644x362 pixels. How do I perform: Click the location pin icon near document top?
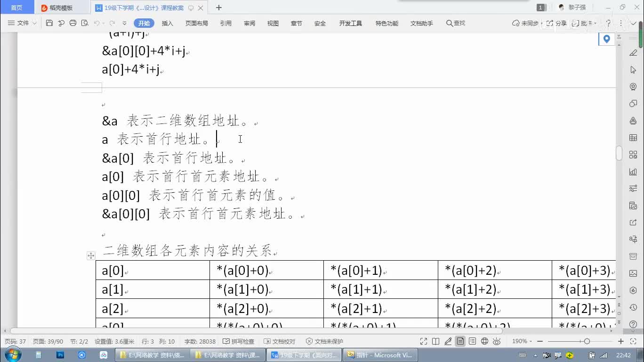606,39
